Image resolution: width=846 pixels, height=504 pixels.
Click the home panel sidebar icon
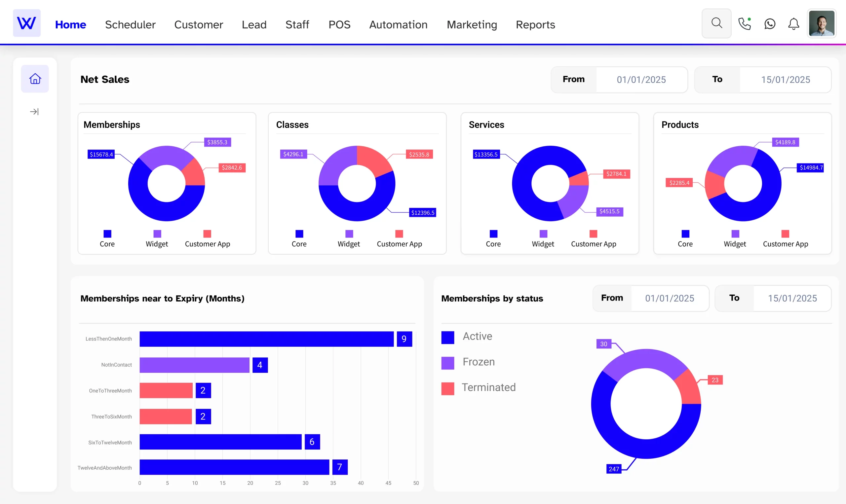35,79
